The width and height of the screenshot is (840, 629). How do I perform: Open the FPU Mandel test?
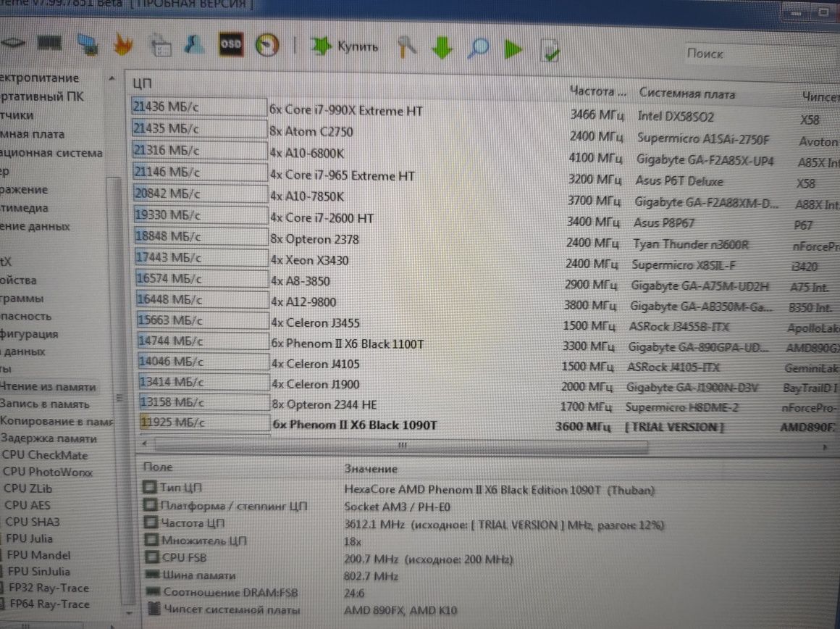[38, 555]
